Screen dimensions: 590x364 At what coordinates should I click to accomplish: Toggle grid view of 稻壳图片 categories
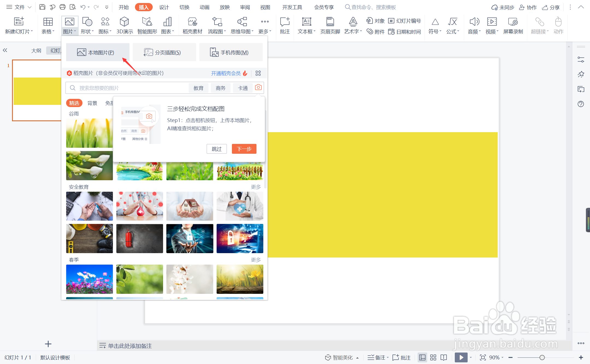tap(258, 73)
